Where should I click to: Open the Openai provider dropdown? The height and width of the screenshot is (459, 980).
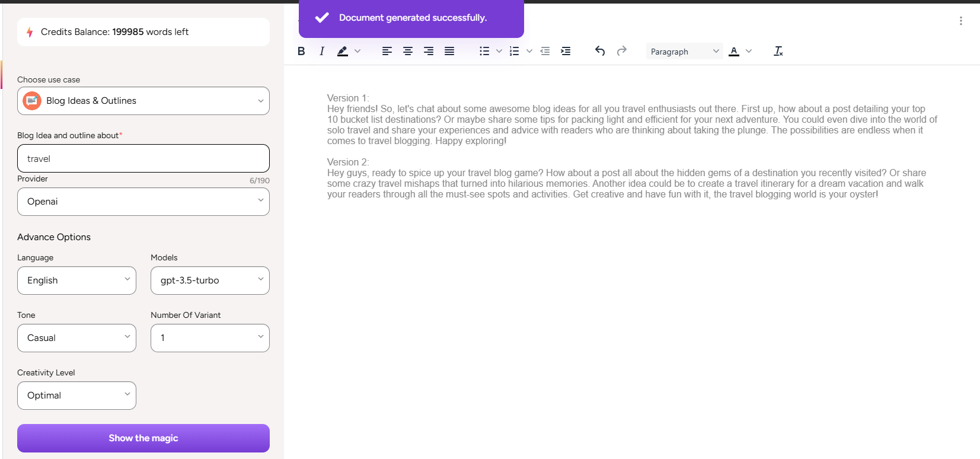click(x=143, y=202)
